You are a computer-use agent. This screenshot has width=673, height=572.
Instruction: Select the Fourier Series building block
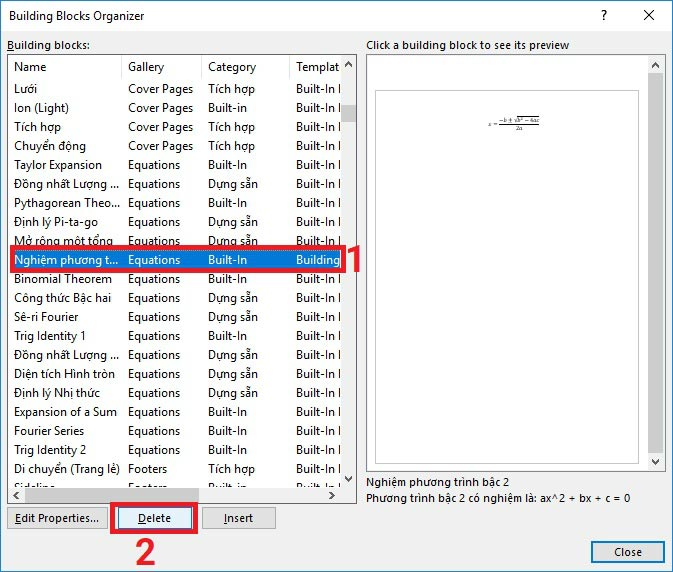coord(49,431)
